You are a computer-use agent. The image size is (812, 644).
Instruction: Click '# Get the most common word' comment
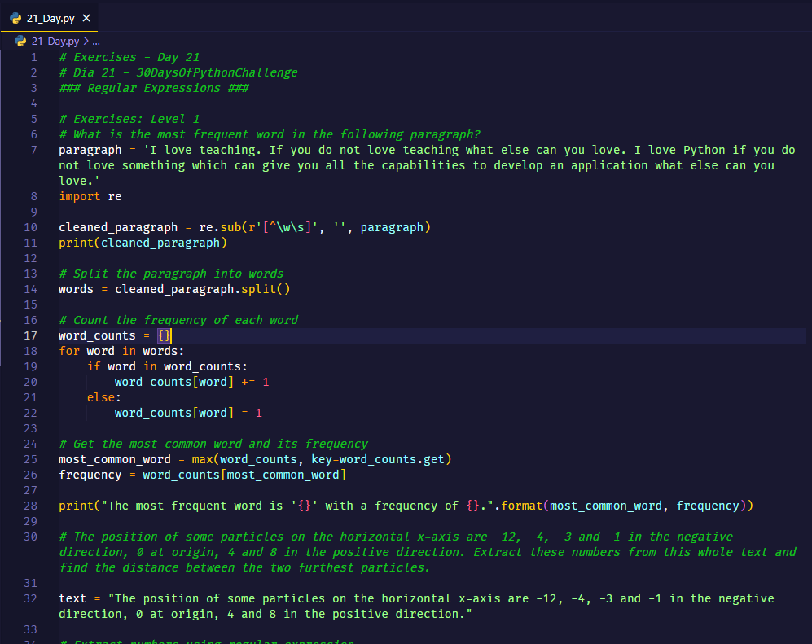213,445
